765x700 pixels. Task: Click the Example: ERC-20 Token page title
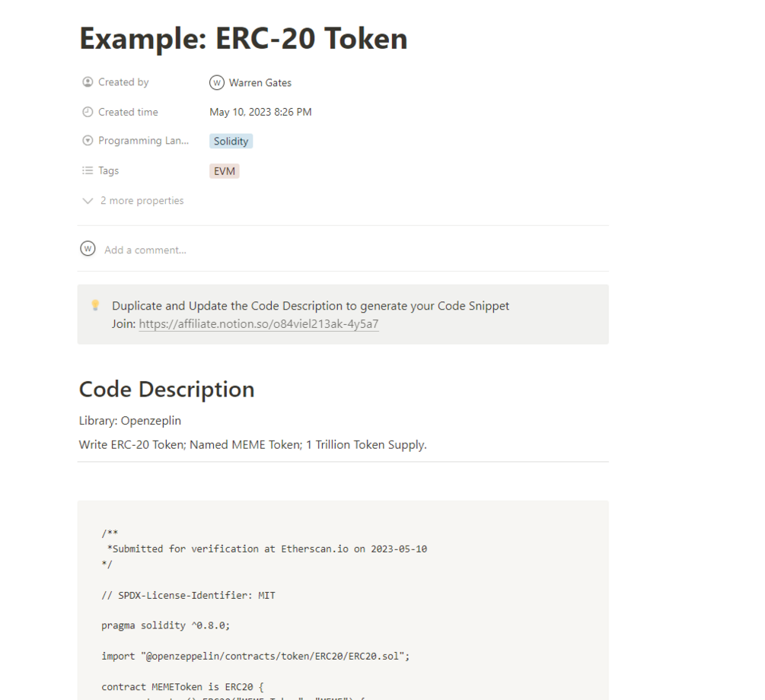(244, 39)
